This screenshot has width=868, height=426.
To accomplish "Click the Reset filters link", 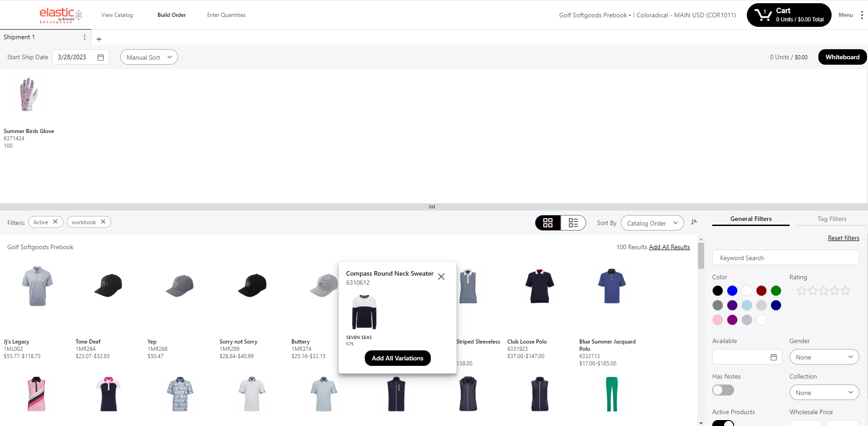I will (843, 238).
